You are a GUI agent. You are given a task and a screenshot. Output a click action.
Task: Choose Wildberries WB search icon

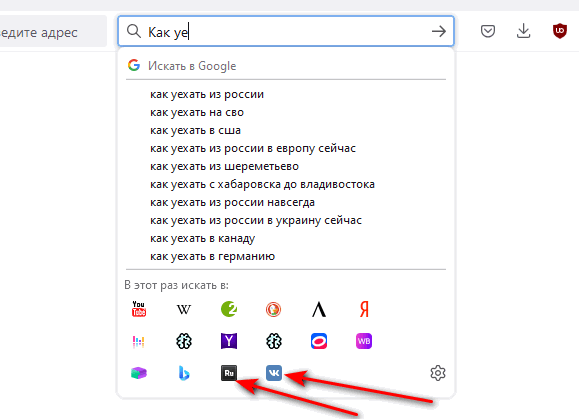[364, 341]
